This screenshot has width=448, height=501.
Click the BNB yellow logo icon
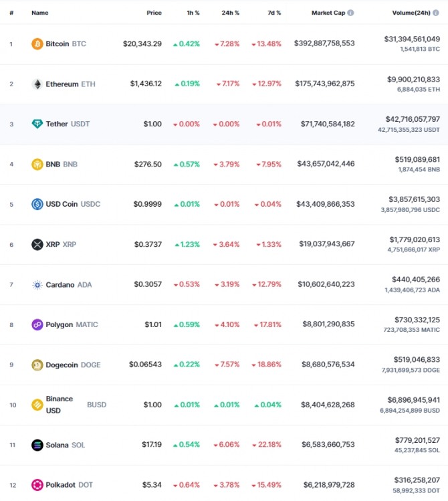pyautogui.click(x=37, y=165)
